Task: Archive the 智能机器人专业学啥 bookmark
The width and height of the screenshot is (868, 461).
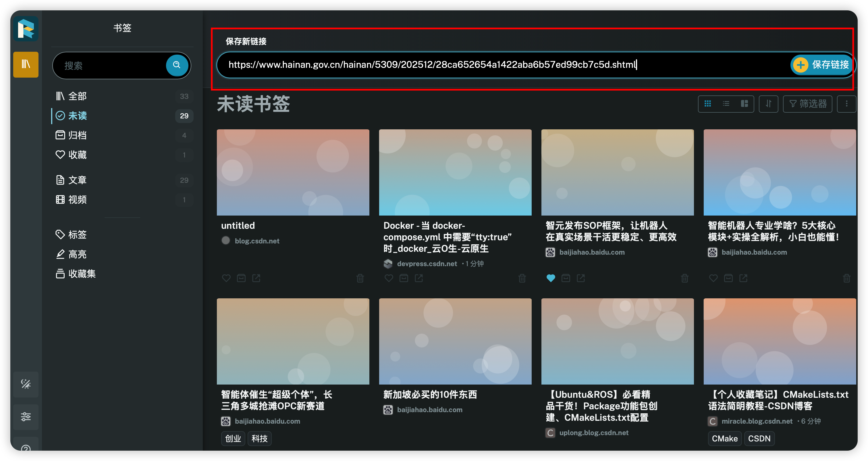Action: pos(728,278)
